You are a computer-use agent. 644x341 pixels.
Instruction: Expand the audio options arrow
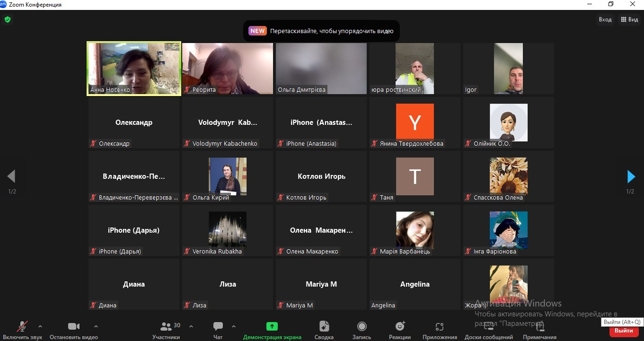tap(40, 326)
